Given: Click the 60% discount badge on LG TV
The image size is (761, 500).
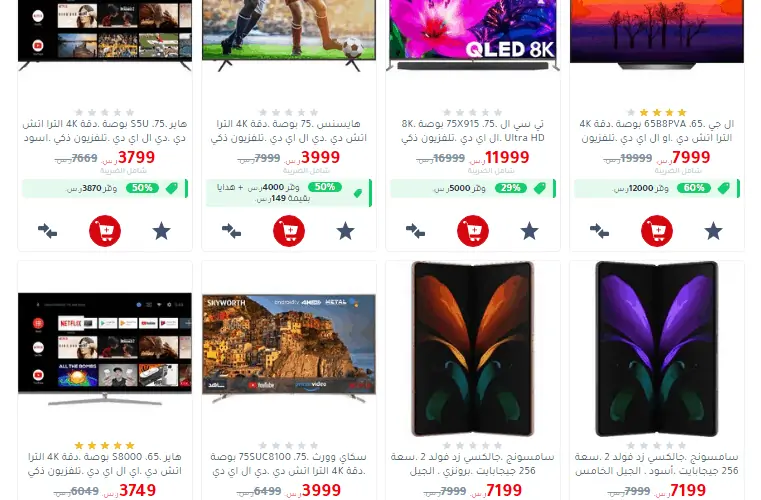Looking at the screenshot, I should (x=694, y=188).
